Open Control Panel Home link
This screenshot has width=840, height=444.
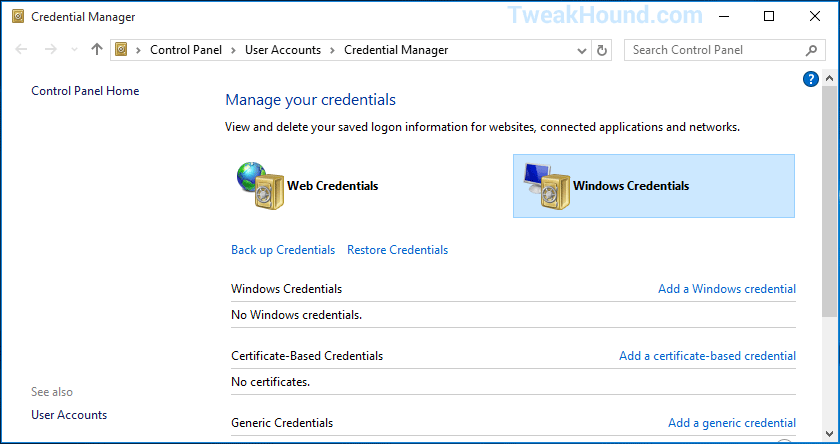point(85,91)
